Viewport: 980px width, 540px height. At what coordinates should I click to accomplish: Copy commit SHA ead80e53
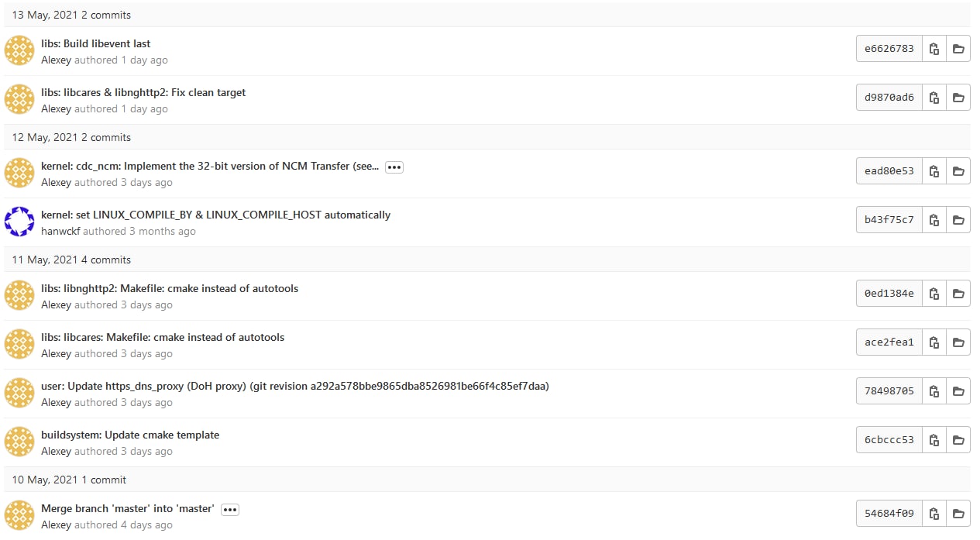[x=934, y=171]
